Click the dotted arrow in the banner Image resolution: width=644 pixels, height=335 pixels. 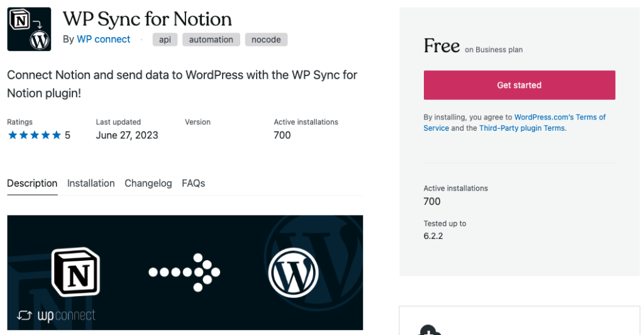tap(184, 272)
